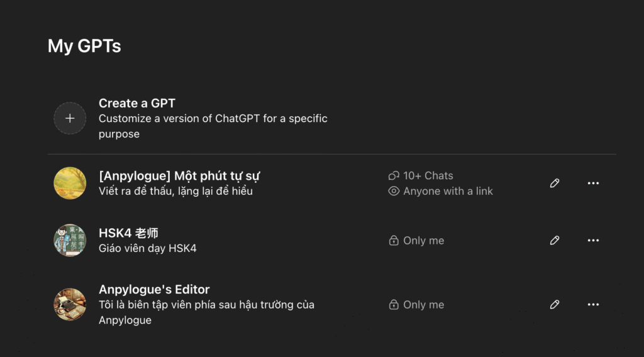Click the Anyone with a link label

(448, 191)
